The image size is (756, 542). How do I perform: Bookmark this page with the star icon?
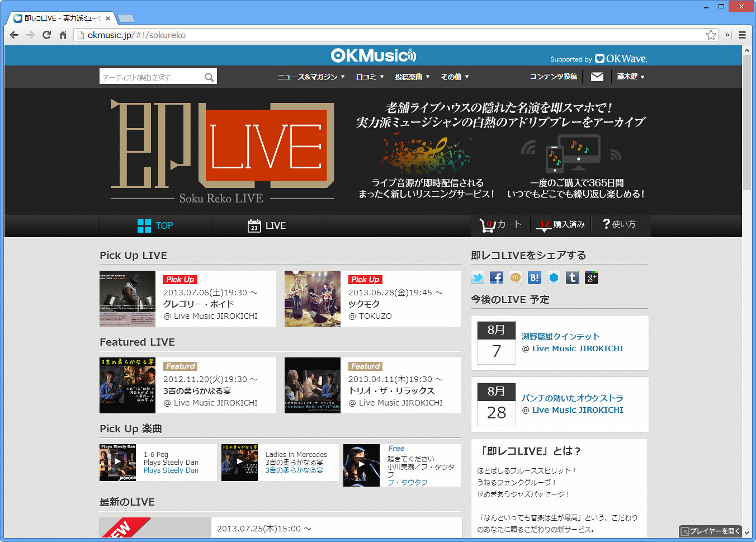tap(711, 35)
